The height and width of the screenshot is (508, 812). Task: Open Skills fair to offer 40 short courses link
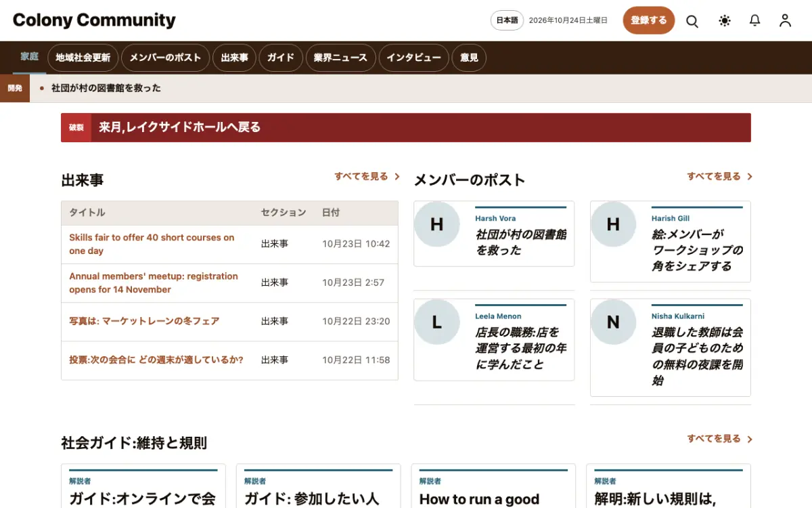(152, 244)
